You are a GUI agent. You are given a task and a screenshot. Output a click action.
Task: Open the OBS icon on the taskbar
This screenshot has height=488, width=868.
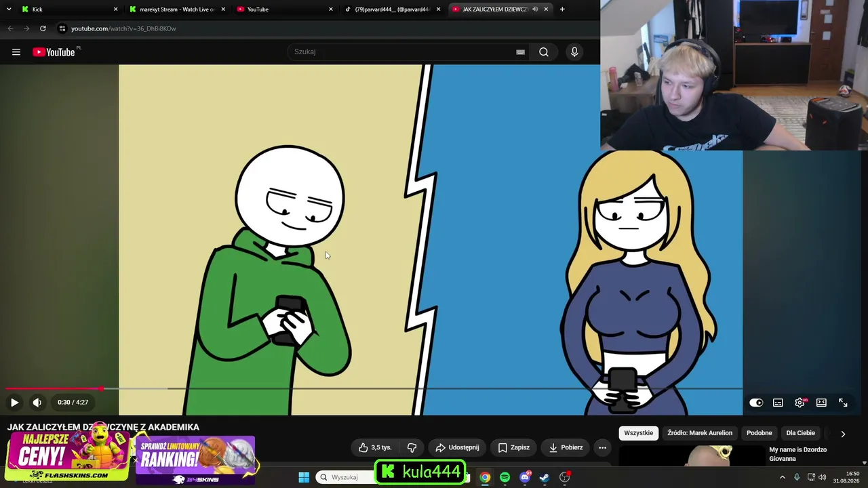[x=565, y=477]
